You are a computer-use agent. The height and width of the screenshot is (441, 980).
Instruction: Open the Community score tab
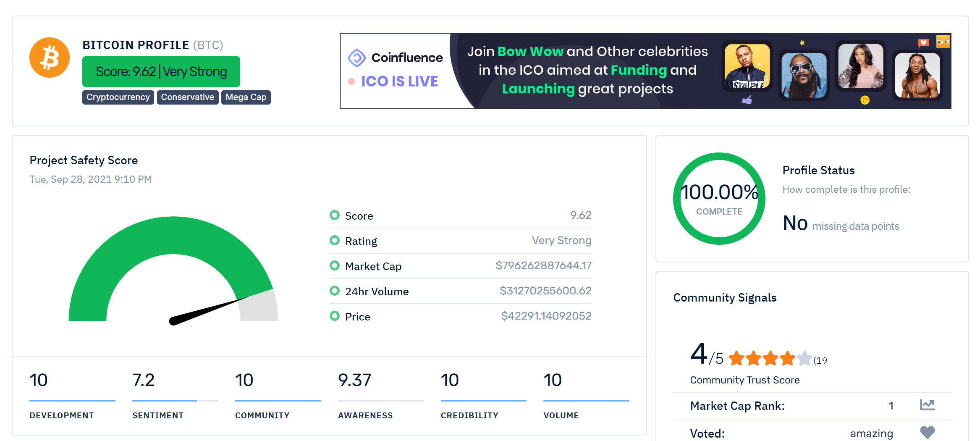coord(278,396)
